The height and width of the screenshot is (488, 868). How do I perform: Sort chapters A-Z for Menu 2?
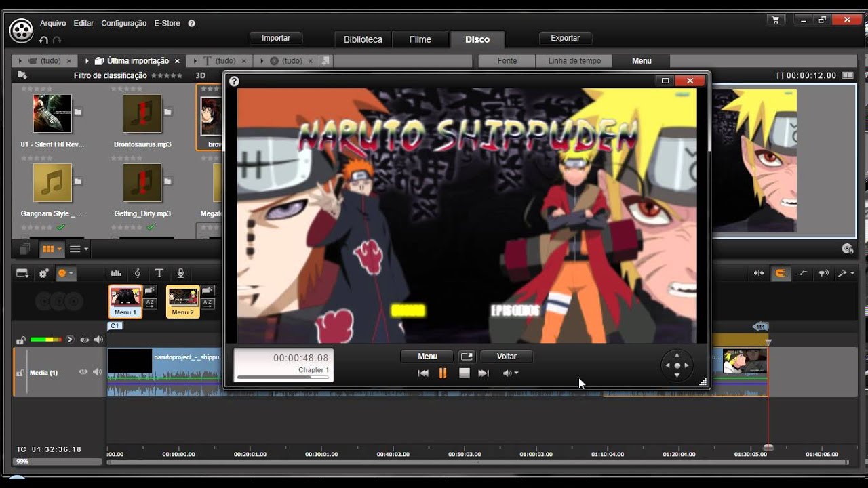(208, 303)
